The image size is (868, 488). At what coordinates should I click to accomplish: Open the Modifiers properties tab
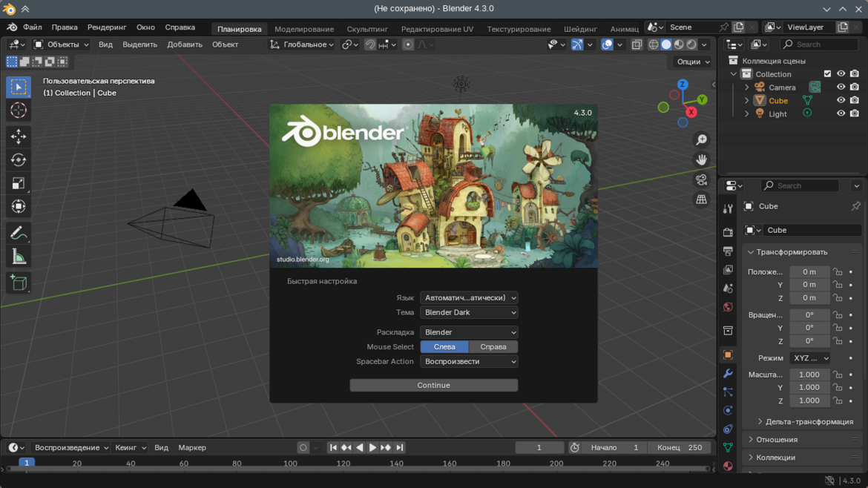[728, 374]
